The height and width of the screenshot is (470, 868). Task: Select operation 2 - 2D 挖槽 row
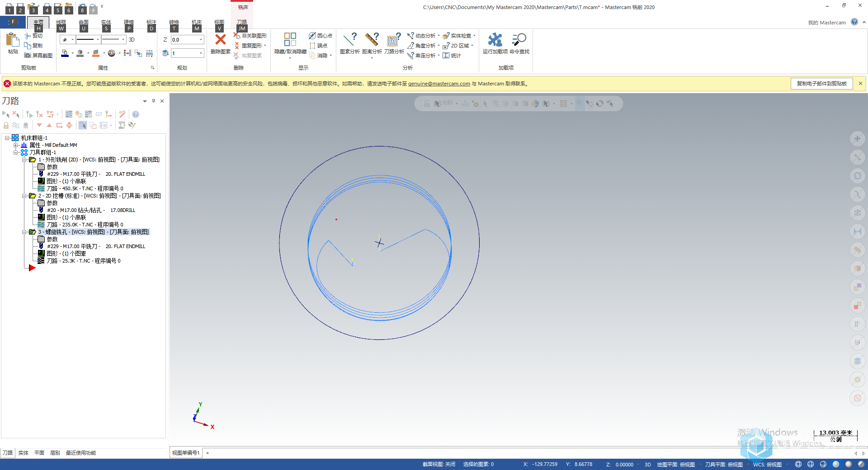point(99,196)
